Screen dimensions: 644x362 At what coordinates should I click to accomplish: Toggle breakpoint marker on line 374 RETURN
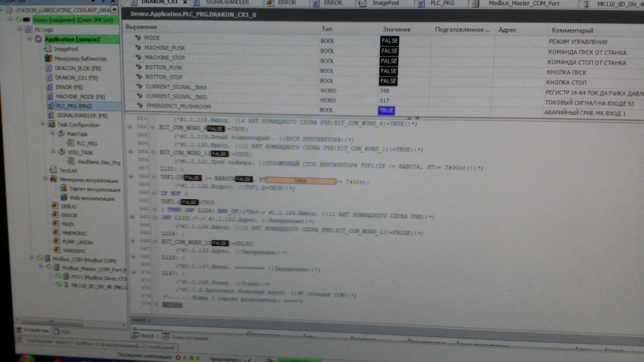(156, 304)
